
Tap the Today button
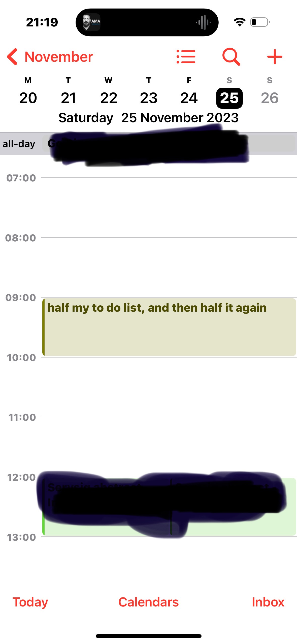pos(30,602)
